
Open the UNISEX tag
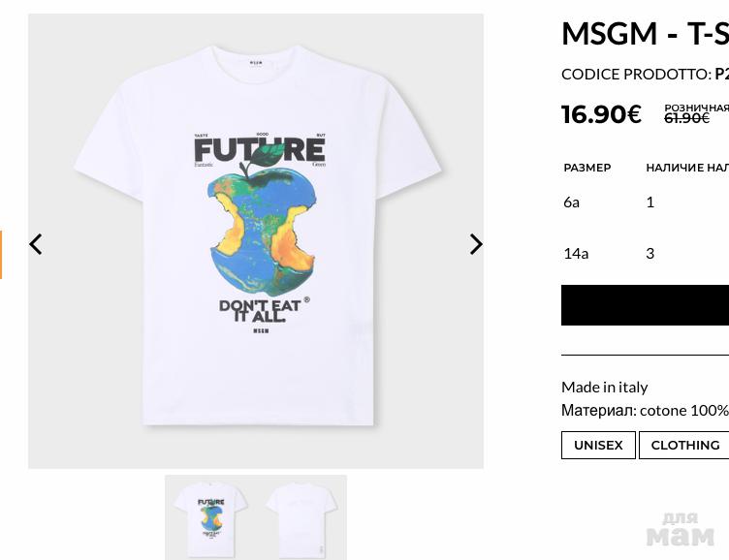coord(598,445)
